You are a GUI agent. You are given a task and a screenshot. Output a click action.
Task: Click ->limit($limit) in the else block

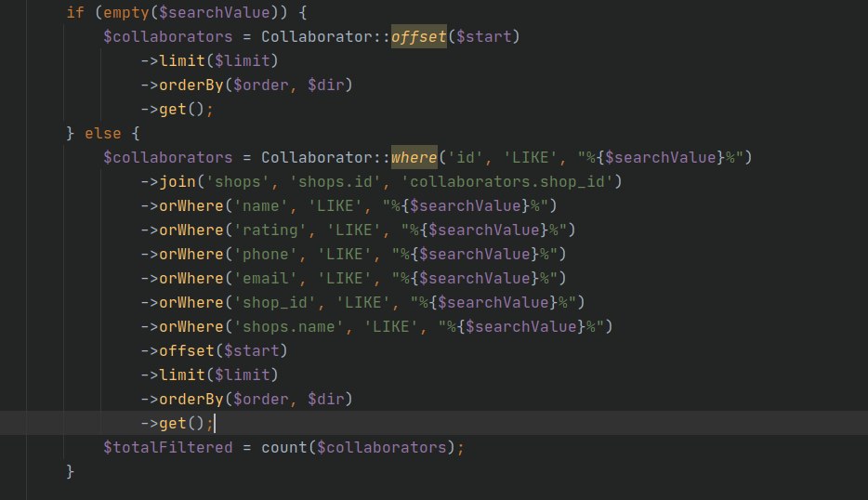coord(209,375)
